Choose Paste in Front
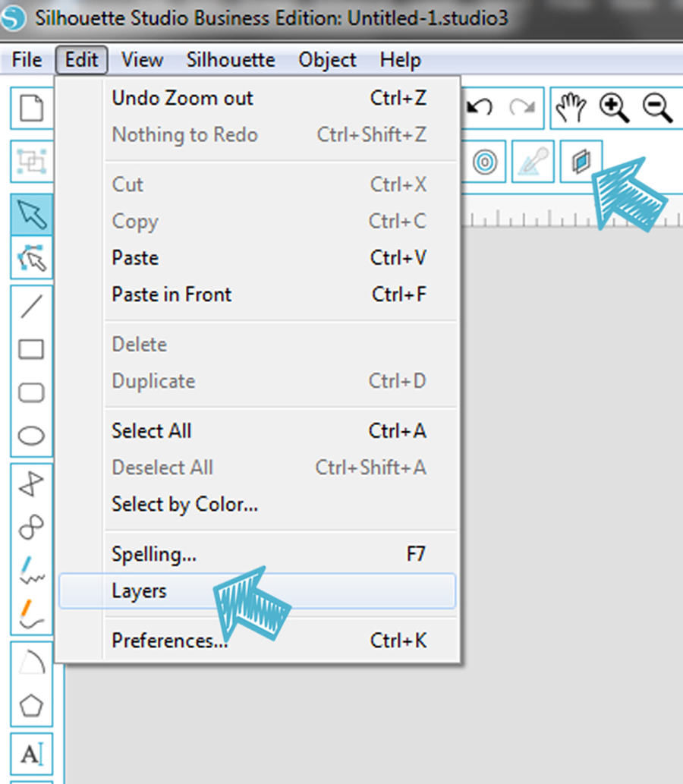 (x=257, y=294)
